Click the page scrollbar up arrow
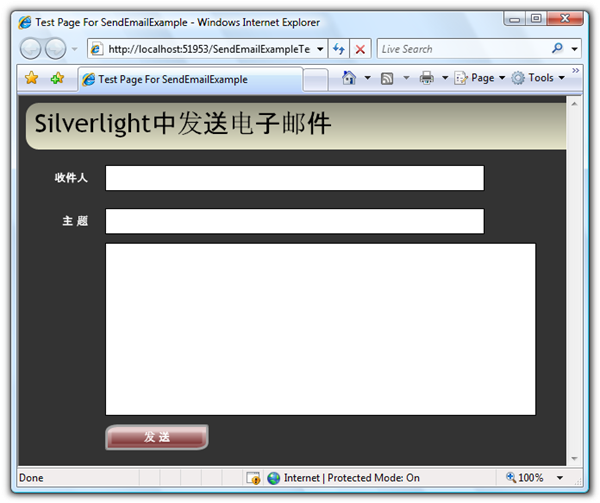The image size is (600, 503). 574,104
